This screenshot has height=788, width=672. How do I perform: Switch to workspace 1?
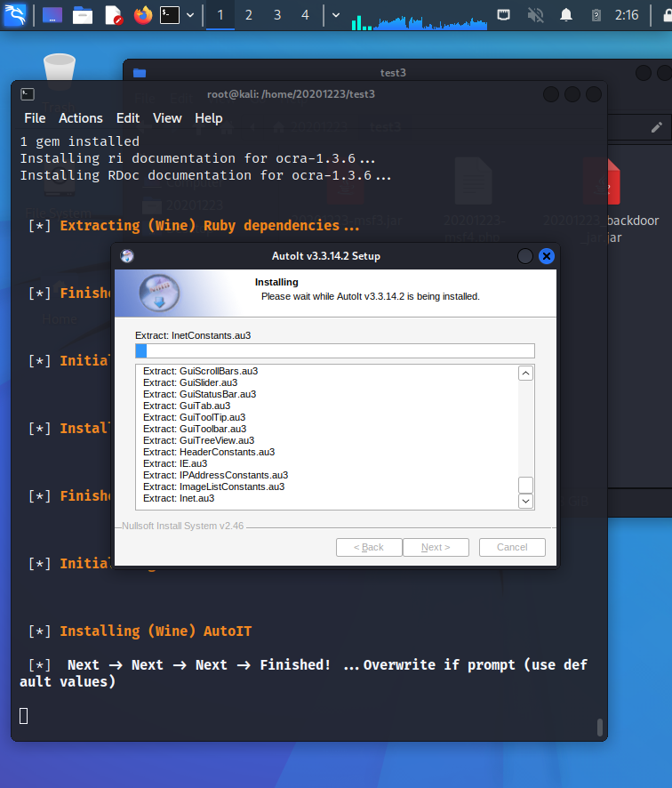220,15
